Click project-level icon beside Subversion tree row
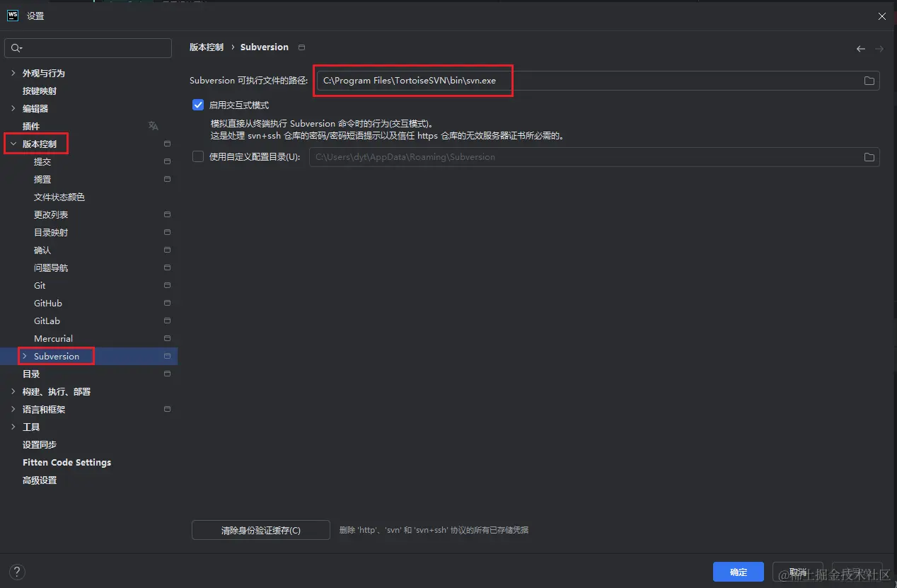 pos(167,356)
